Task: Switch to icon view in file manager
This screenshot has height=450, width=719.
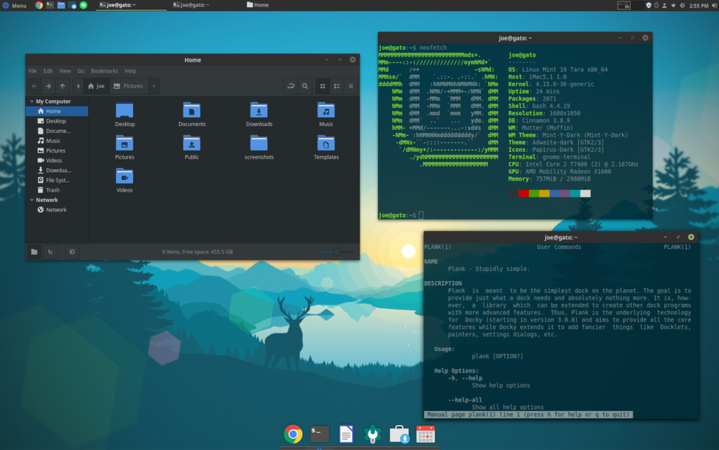Action: (323, 86)
